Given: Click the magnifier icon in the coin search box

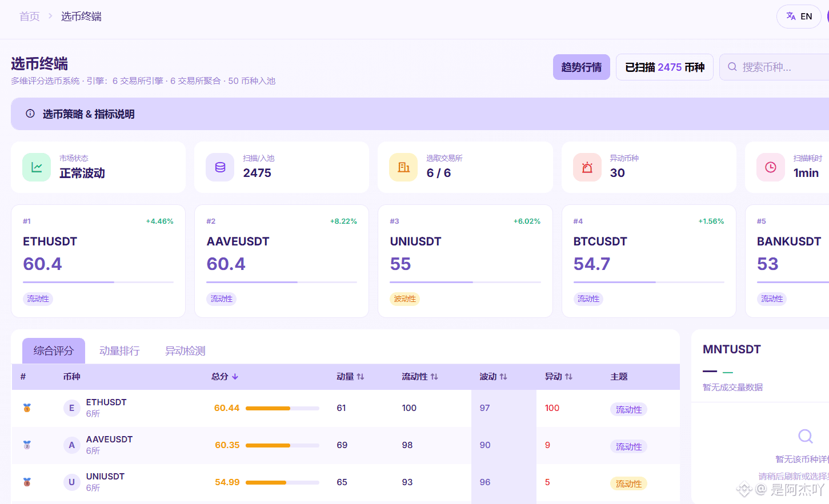Looking at the screenshot, I should 732,67.
